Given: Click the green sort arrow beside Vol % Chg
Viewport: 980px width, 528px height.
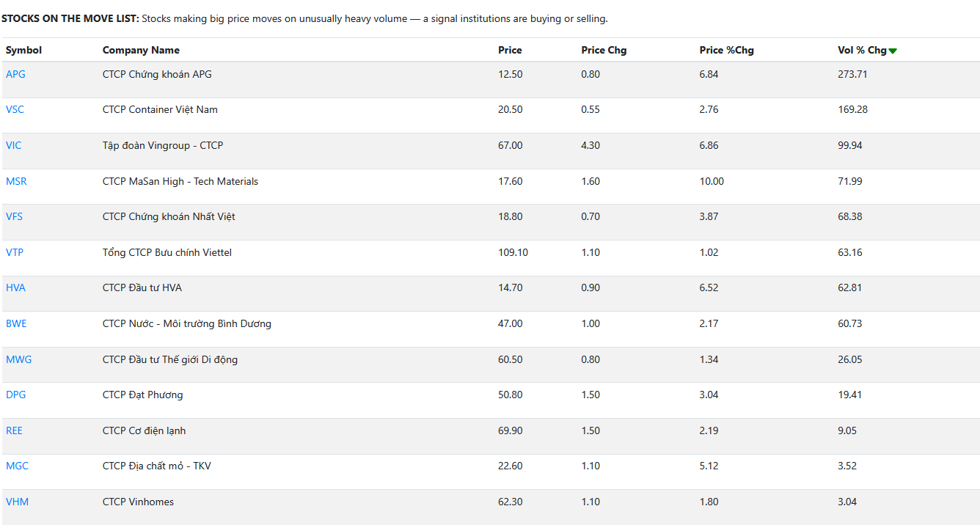Looking at the screenshot, I should click(893, 51).
